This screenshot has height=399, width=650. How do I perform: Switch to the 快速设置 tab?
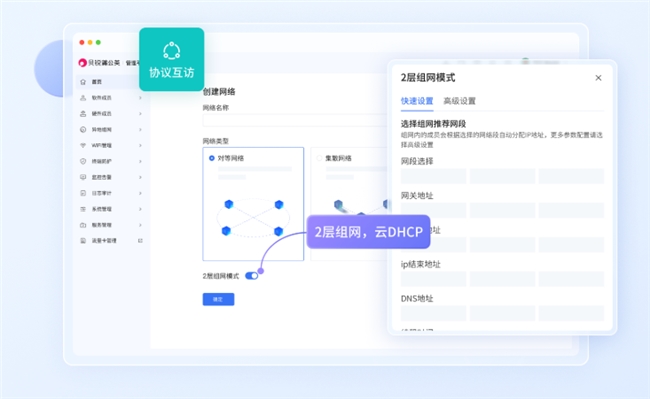point(417,101)
